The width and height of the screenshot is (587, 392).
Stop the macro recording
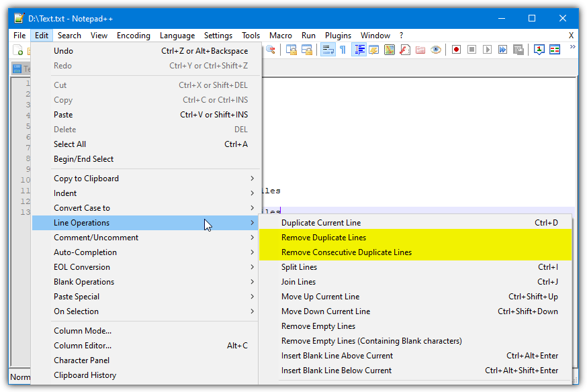[470, 49]
